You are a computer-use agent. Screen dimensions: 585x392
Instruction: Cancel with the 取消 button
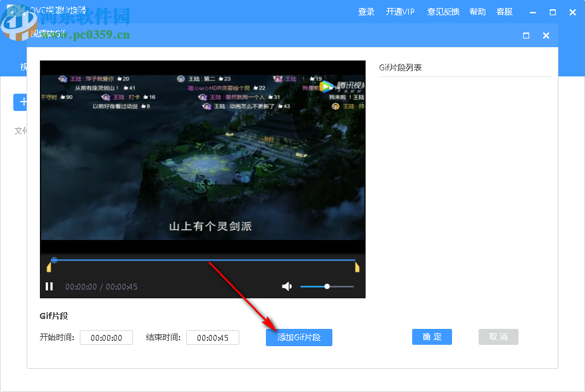coord(498,336)
